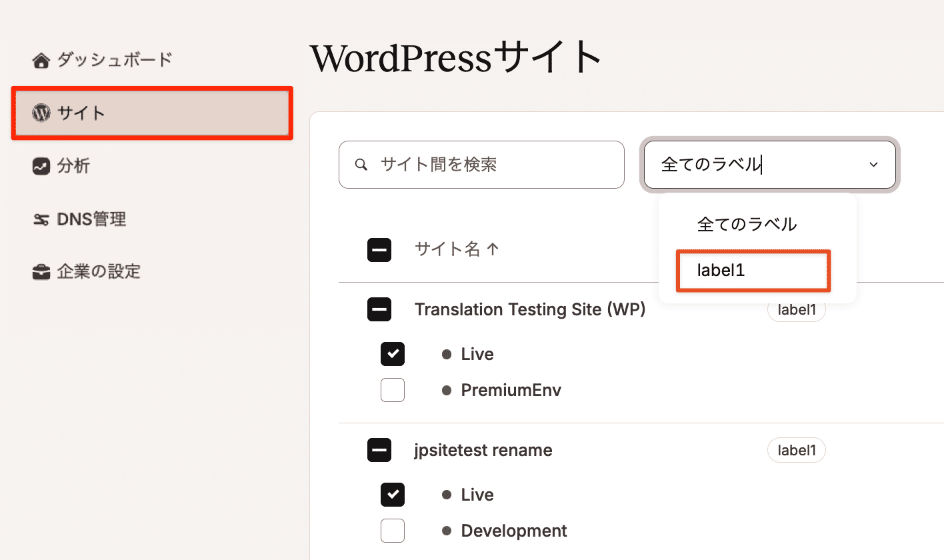This screenshot has height=560, width=944.
Task: Open the ダッシュボード sidebar entry
Action: coord(107,59)
